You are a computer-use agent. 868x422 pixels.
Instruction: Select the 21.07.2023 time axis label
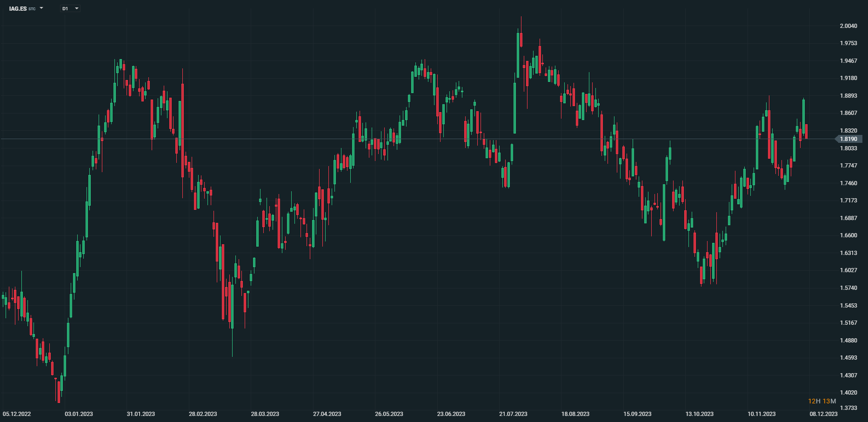click(x=513, y=414)
